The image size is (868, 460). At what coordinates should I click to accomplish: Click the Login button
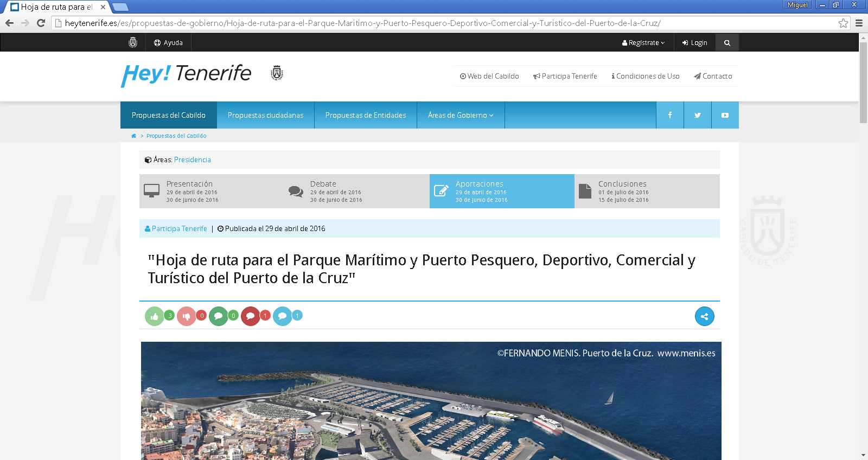695,43
